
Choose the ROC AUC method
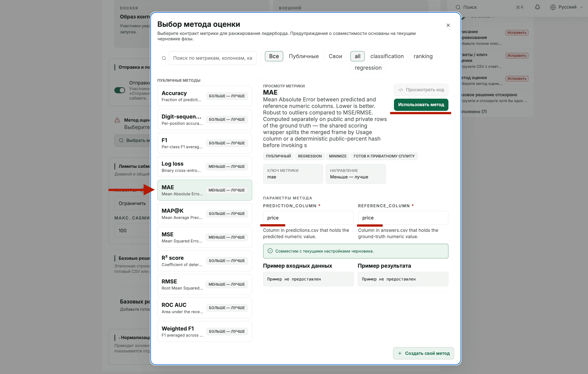(x=204, y=308)
